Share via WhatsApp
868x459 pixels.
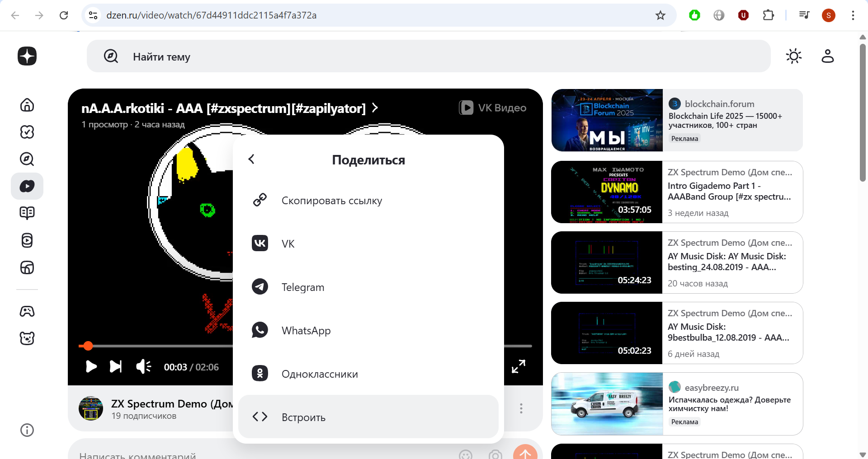tap(368, 330)
